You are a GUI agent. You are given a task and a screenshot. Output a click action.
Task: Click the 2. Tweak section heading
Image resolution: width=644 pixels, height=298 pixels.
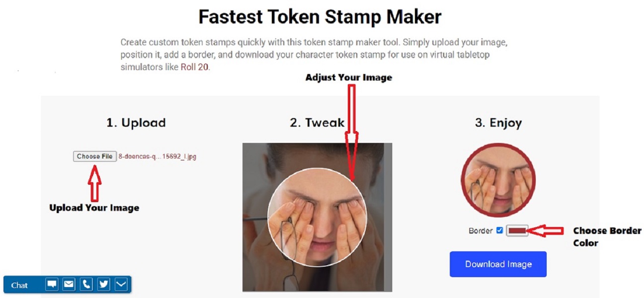pos(317,123)
